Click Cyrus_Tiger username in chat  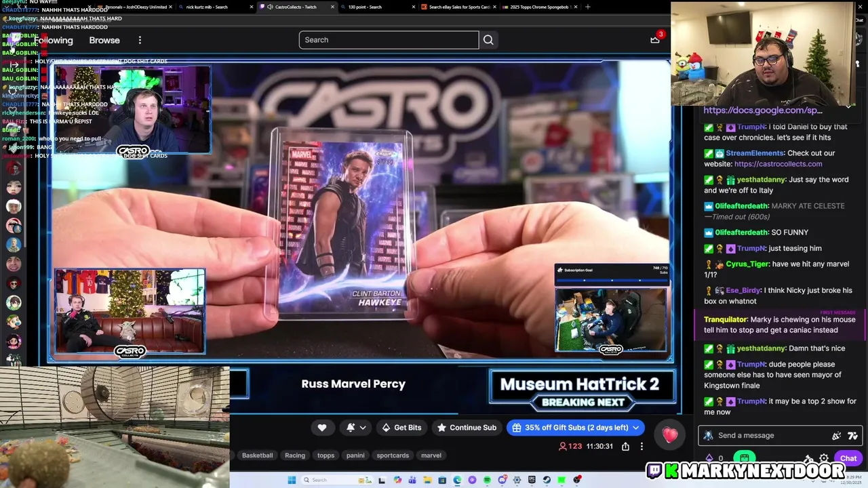click(749, 264)
